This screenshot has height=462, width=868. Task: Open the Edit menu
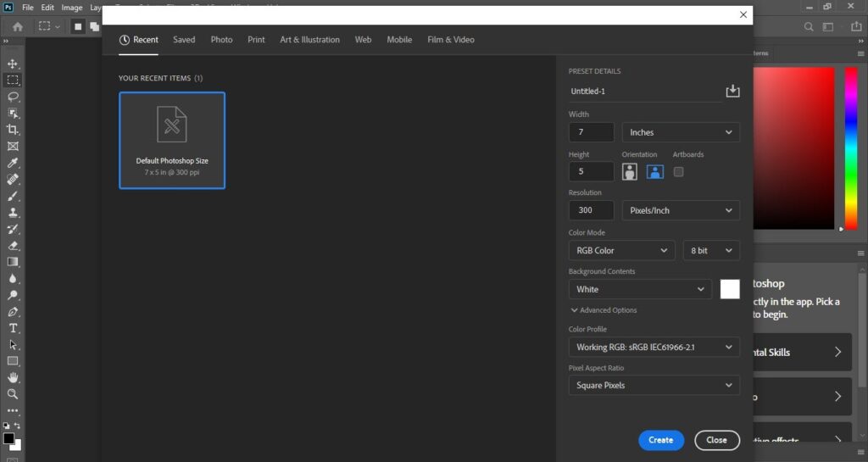pos(47,8)
